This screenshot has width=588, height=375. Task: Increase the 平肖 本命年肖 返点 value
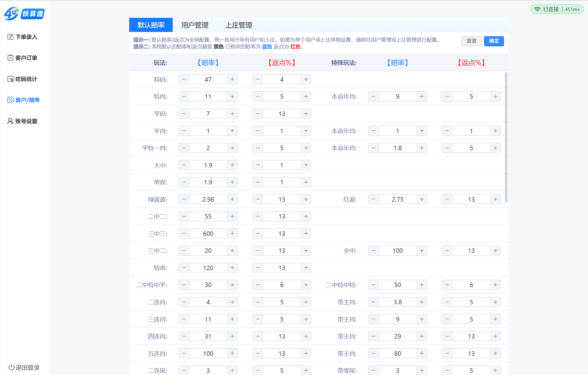pyautogui.click(x=496, y=131)
